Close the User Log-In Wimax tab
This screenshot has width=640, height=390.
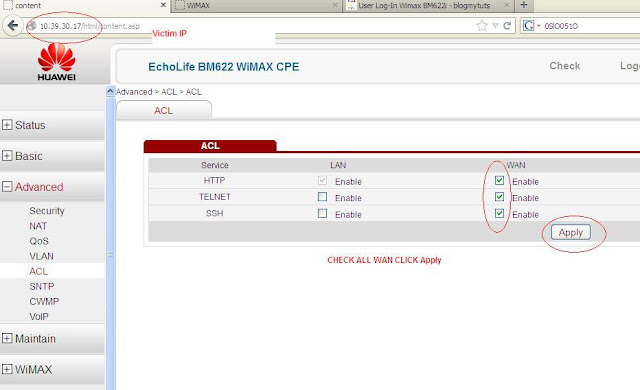coord(507,5)
